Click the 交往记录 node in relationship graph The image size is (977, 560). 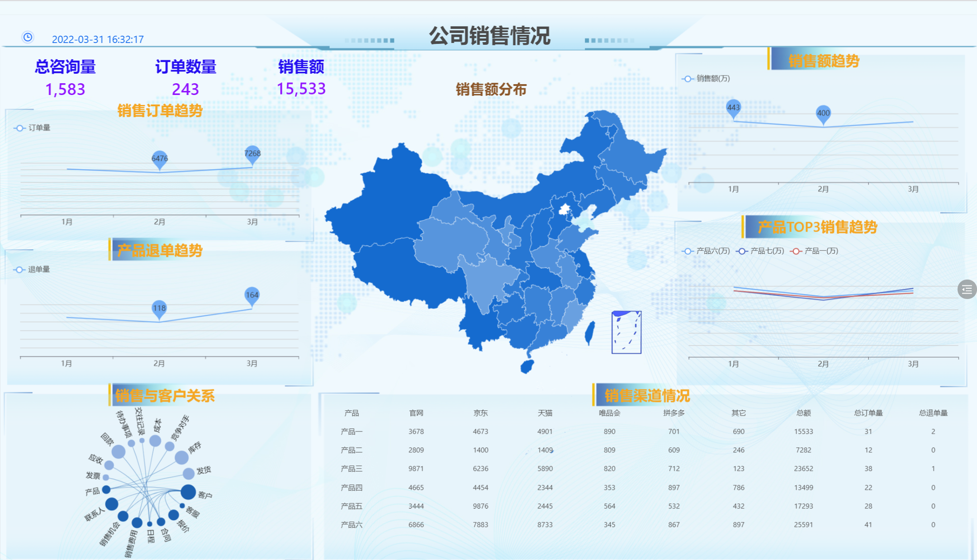tap(142, 440)
